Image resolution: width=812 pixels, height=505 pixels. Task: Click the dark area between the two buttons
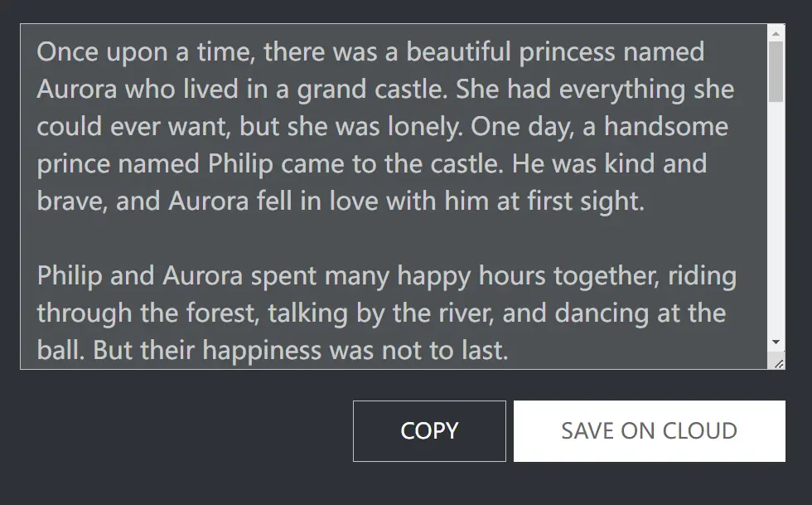510,430
